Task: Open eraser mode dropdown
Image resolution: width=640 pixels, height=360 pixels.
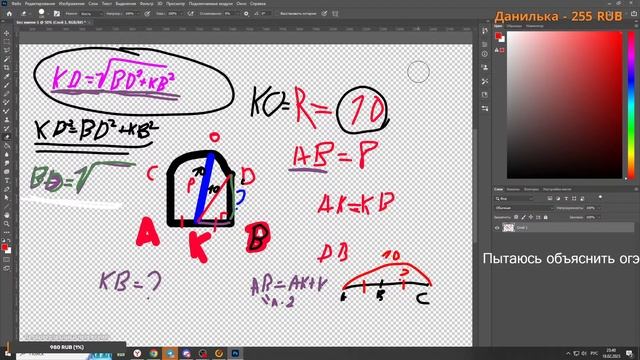Action: [91, 13]
